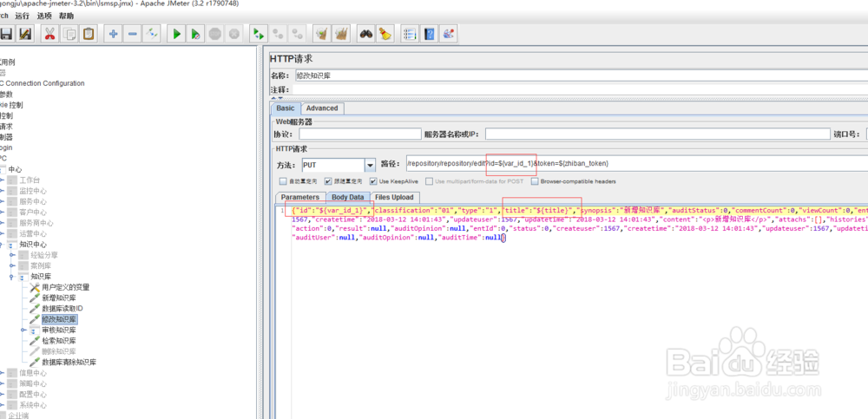Click the 注释 comment field
This screenshot has height=419, width=868.
[x=581, y=89]
